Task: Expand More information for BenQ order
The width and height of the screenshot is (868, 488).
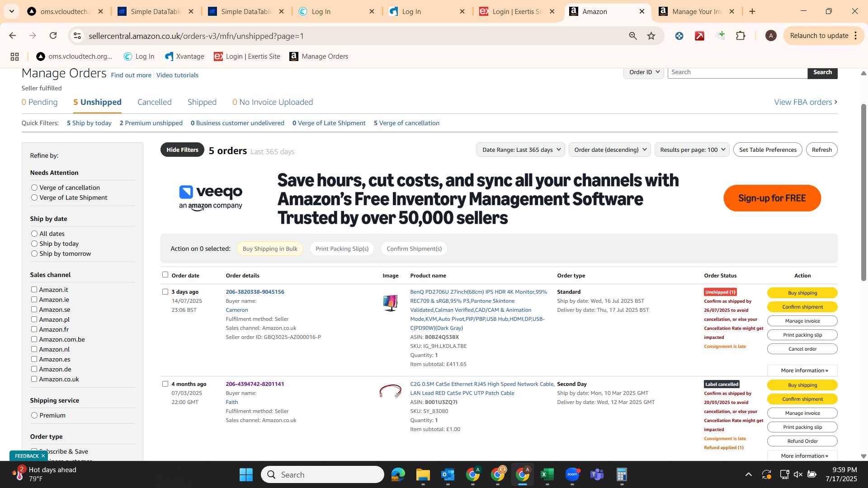Action: 802,371
